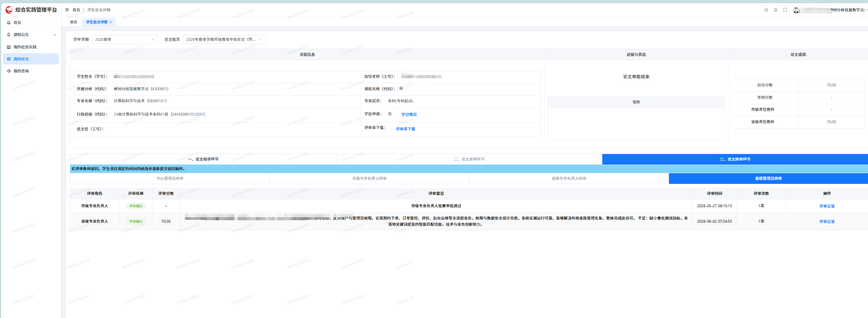This screenshot has height=318, width=868.
Task: Toggle fullscreen mode icon
Action: (x=785, y=10)
